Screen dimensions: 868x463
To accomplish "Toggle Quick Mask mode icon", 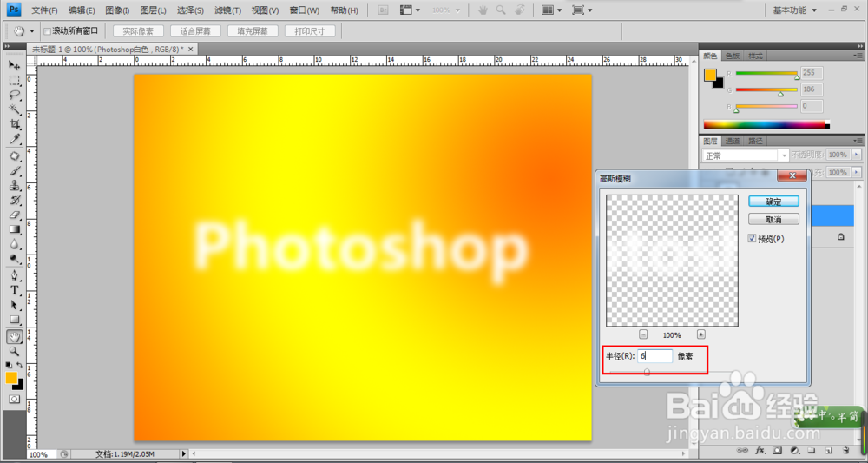I will coord(15,399).
